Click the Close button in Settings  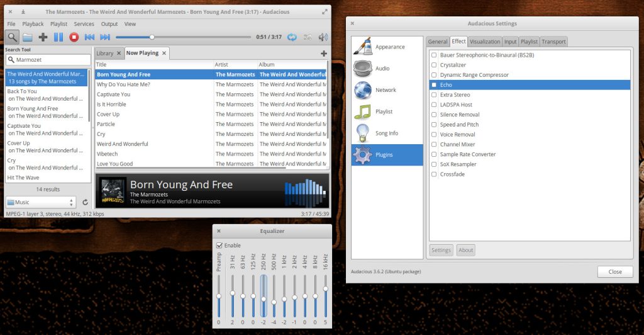614,271
